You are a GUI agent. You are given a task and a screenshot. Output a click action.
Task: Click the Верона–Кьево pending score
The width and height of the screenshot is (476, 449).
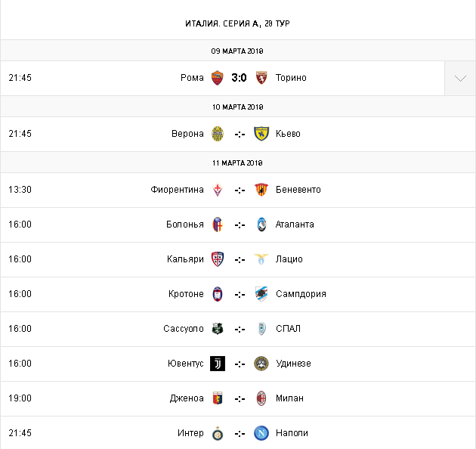click(240, 134)
